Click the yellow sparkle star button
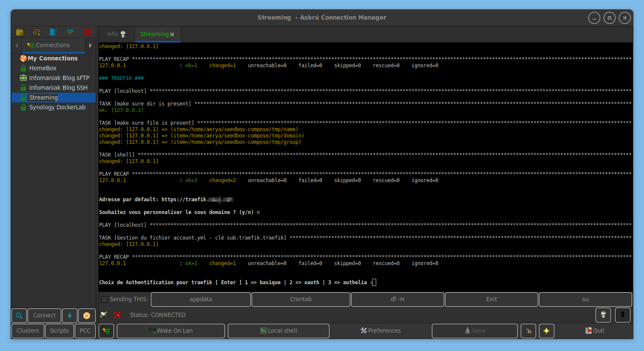644x351 pixels. click(547, 331)
